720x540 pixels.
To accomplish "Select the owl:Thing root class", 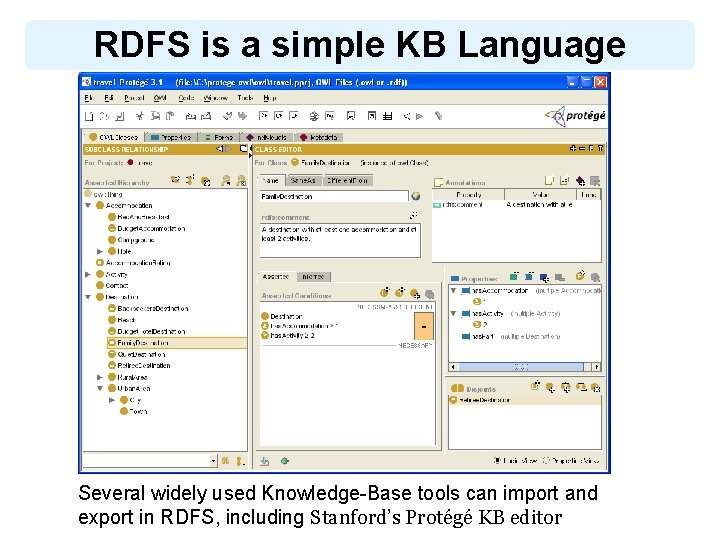I will pyautogui.click(x=104, y=194).
